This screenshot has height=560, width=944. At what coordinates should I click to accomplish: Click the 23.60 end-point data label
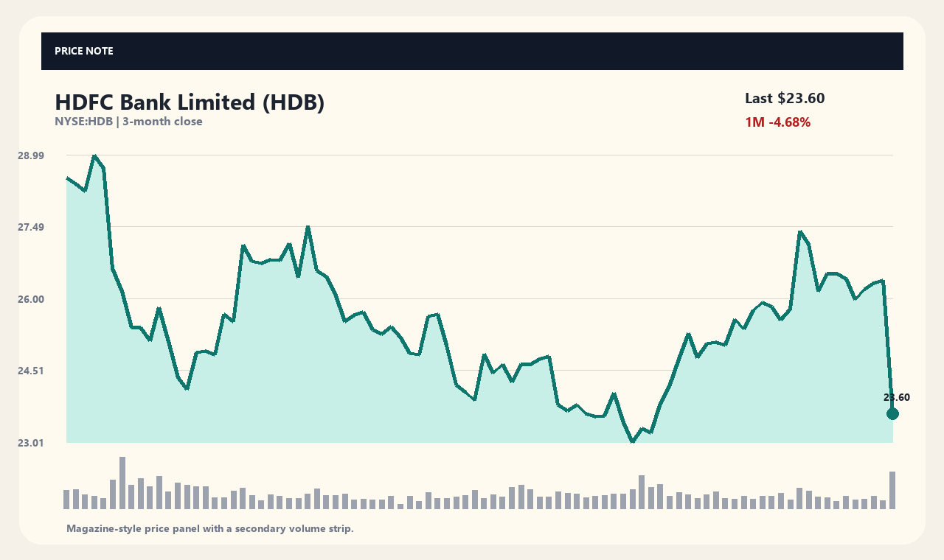coord(897,397)
